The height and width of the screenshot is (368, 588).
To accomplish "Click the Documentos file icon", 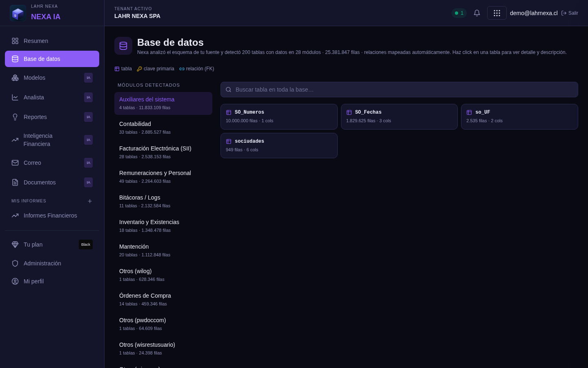I will tap(15, 182).
